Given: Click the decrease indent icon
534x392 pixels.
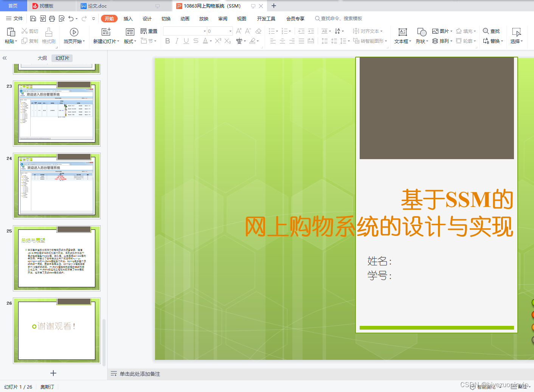Looking at the screenshot, I should (301, 31).
